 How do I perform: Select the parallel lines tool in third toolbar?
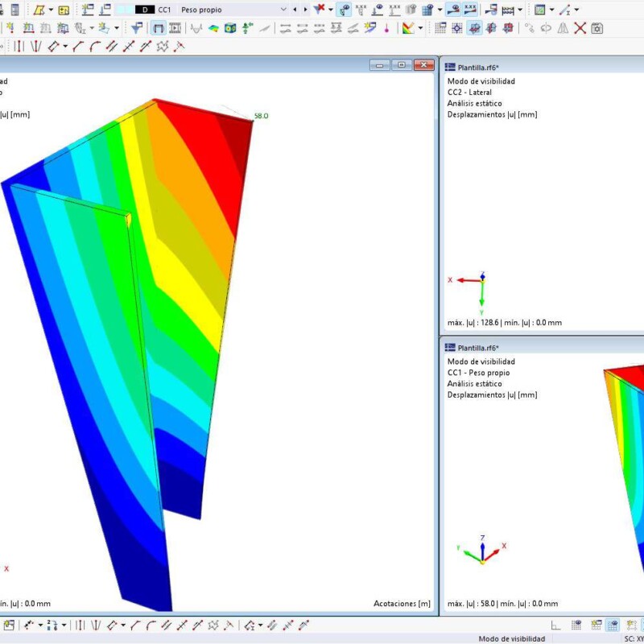tap(112, 47)
